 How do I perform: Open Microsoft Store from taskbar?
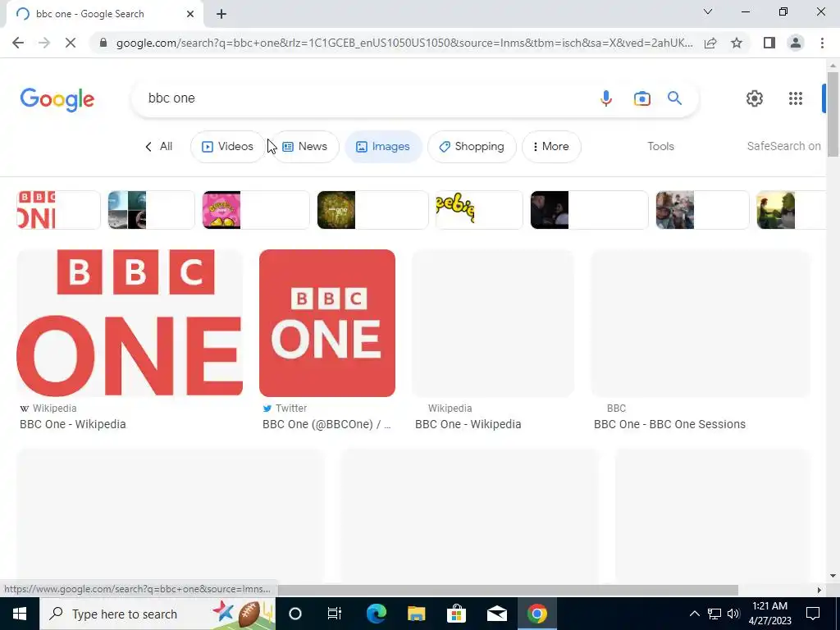click(x=456, y=614)
